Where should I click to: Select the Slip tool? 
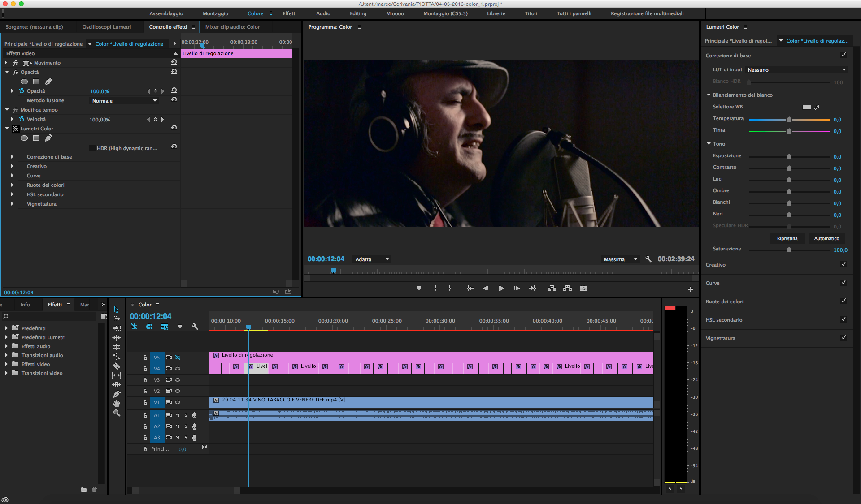coord(117,375)
